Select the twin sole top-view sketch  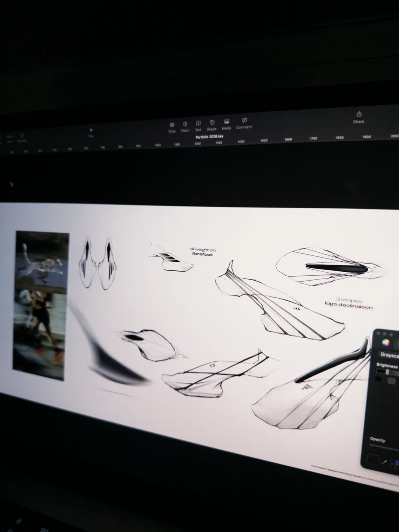click(x=98, y=263)
